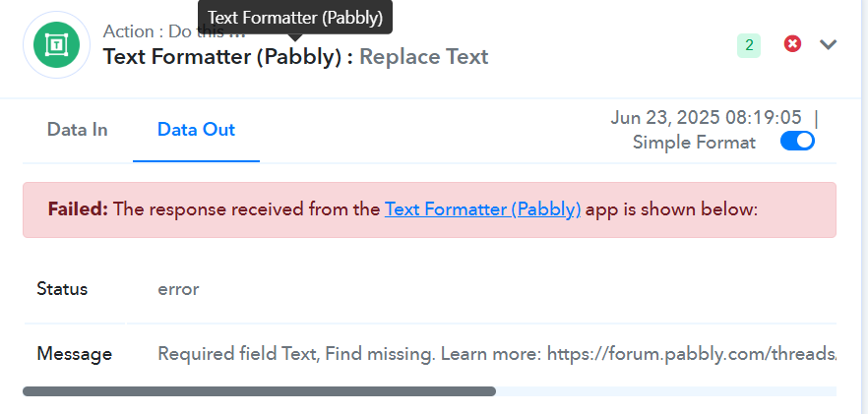Collapse the action step with the chevron

coord(829,44)
